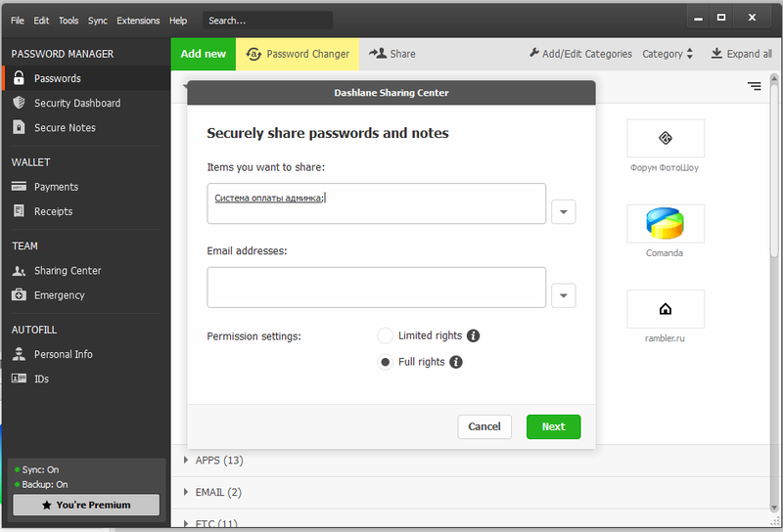
Task: Click the Email addresses input field
Action: [x=376, y=287]
